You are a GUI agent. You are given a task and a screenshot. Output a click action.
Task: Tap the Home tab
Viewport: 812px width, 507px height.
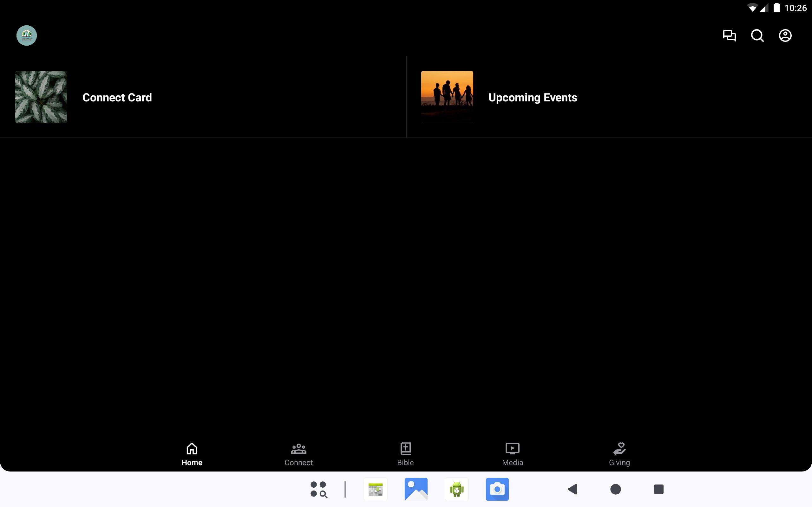pos(192,454)
